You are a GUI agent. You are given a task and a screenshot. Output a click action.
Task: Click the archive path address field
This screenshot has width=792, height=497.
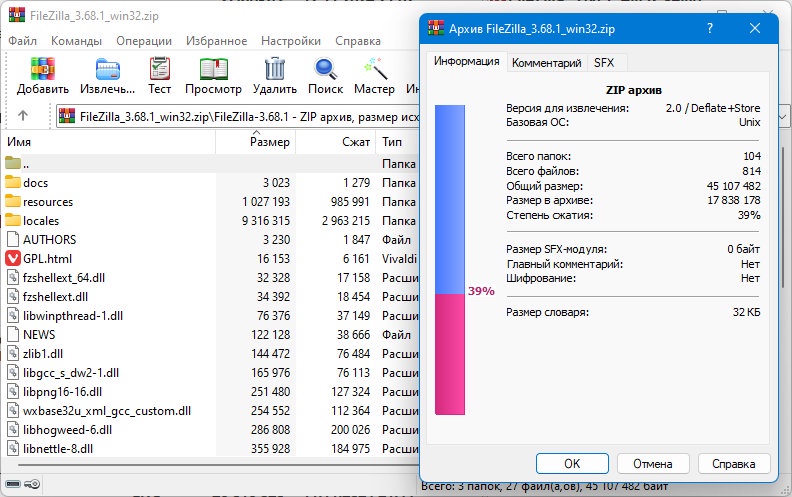(x=237, y=117)
